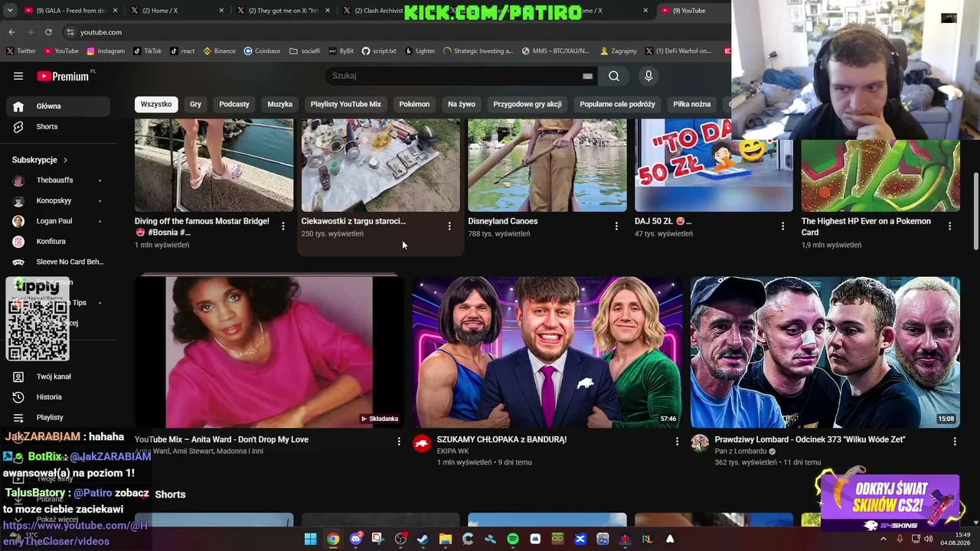Image resolution: width=980 pixels, height=551 pixels.
Task: Open Playlisty in the sidebar
Action: click(57, 417)
